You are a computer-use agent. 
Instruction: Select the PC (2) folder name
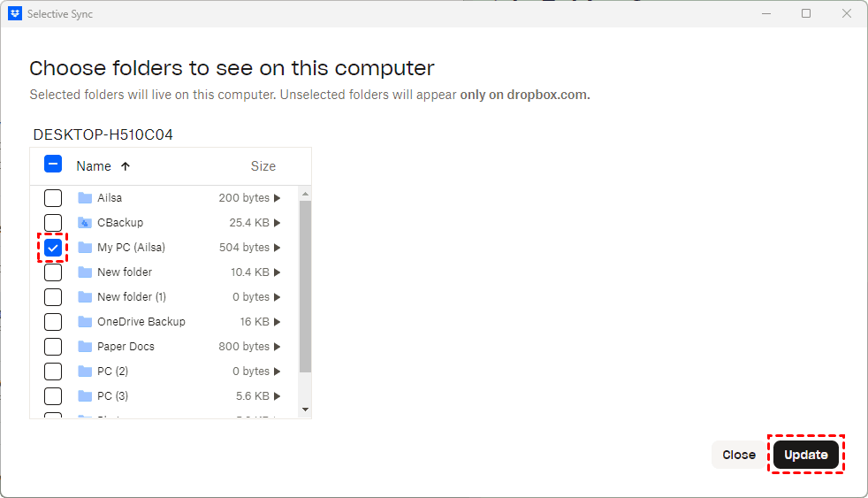[x=113, y=372]
